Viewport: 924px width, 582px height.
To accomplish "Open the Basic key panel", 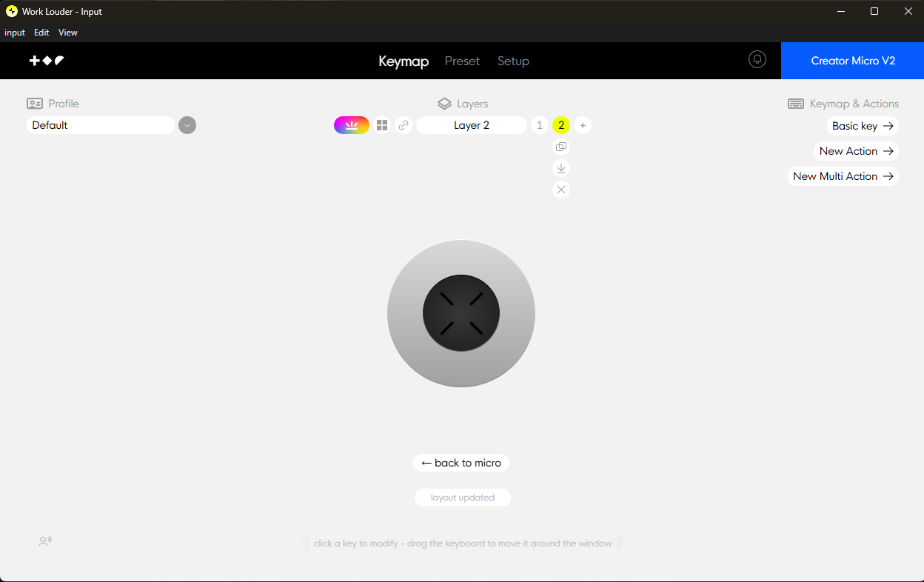I will pyautogui.click(x=863, y=126).
